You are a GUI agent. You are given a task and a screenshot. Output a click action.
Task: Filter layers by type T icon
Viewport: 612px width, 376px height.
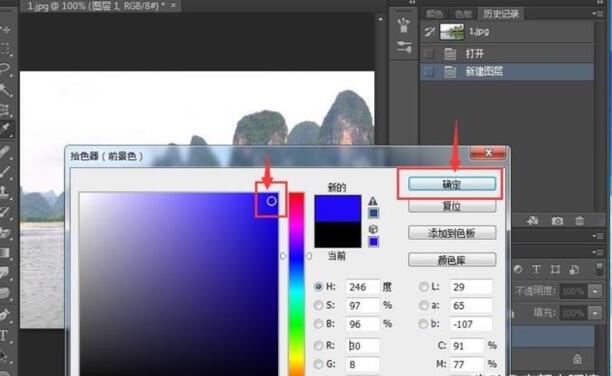pos(536,269)
